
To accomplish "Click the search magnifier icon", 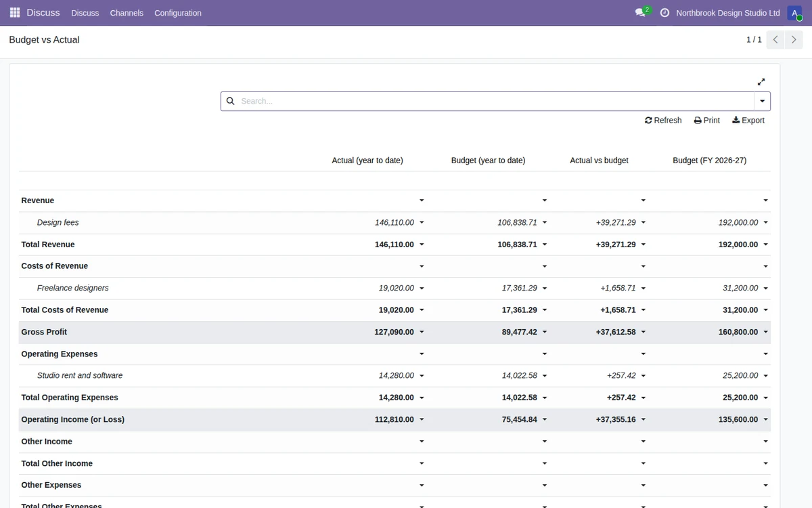I will 230,101.
